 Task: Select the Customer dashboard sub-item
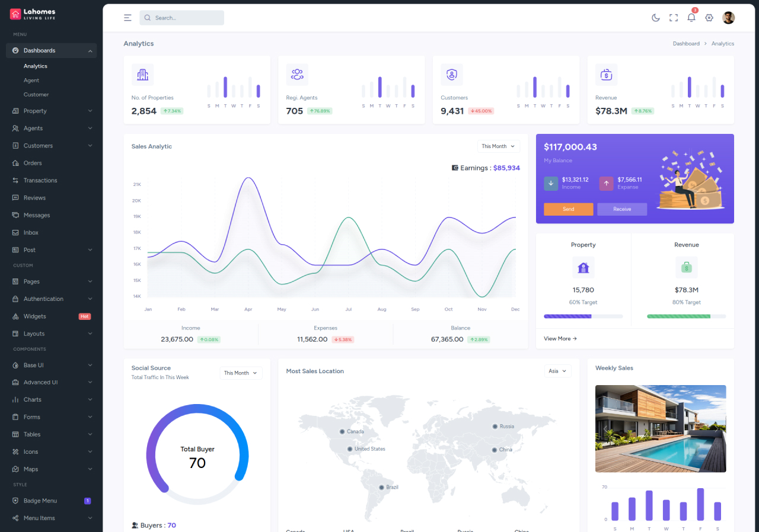36,95
